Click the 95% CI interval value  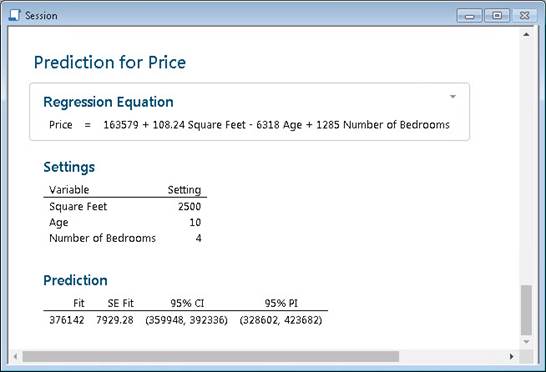(x=187, y=320)
